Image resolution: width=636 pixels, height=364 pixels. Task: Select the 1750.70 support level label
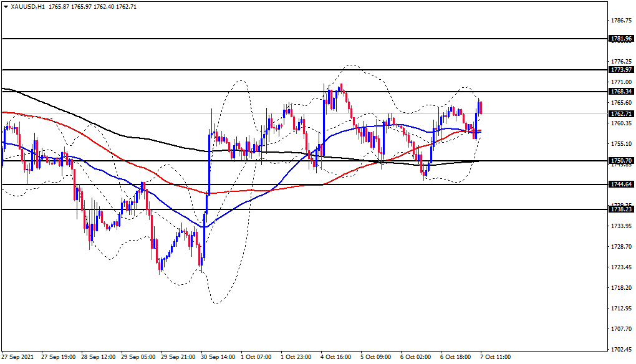pos(622,161)
